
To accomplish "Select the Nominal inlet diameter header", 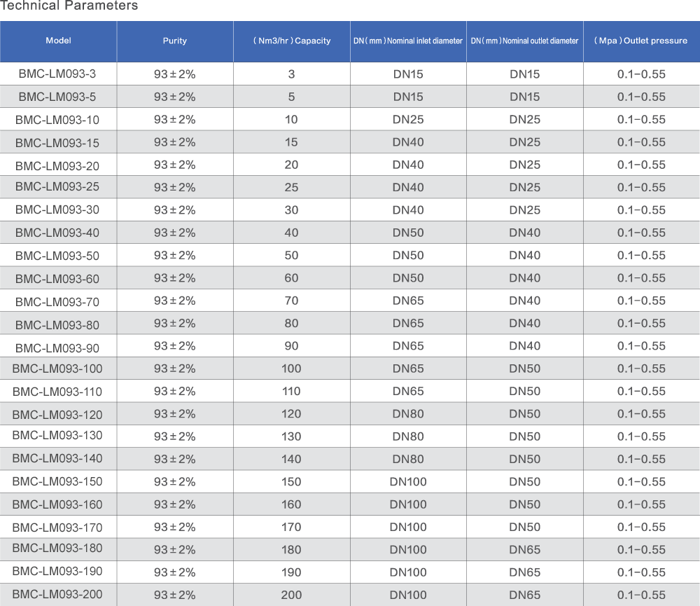I will tap(408, 41).
